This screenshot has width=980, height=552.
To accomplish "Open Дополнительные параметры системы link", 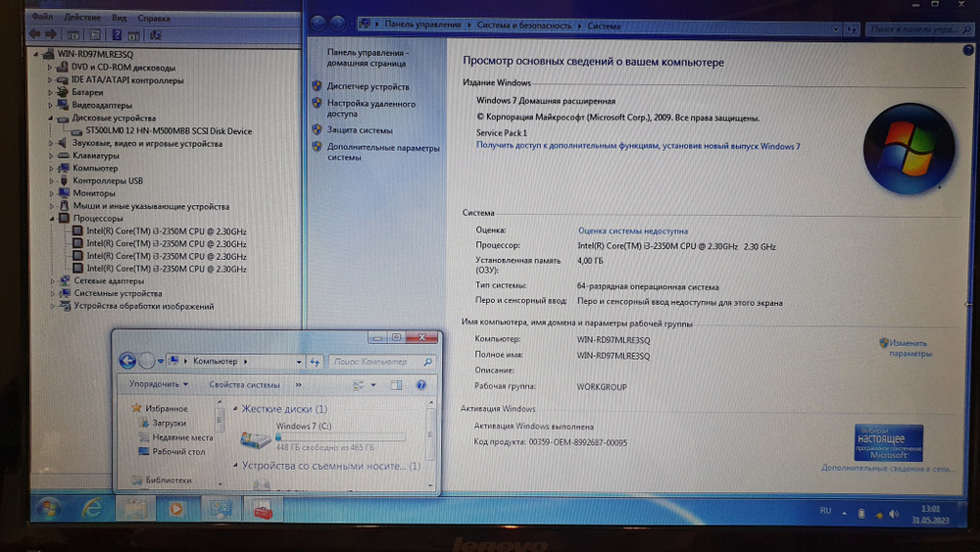I will click(x=383, y=153).
